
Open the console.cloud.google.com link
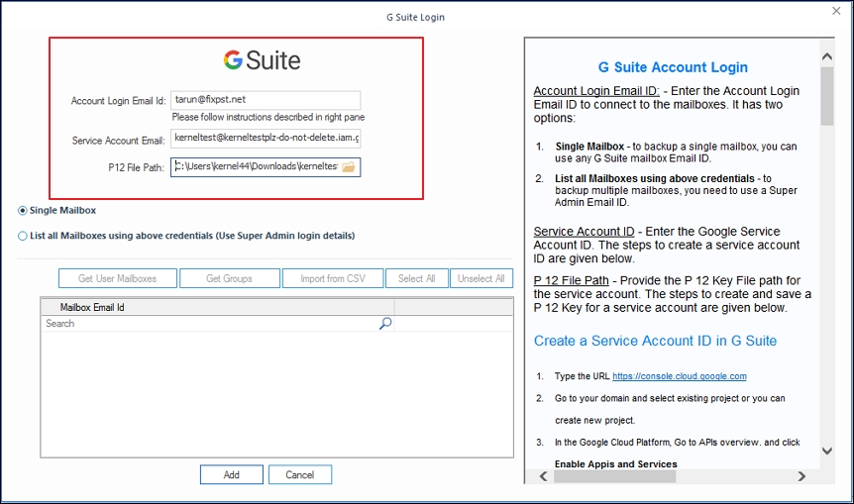coord(680,376)
